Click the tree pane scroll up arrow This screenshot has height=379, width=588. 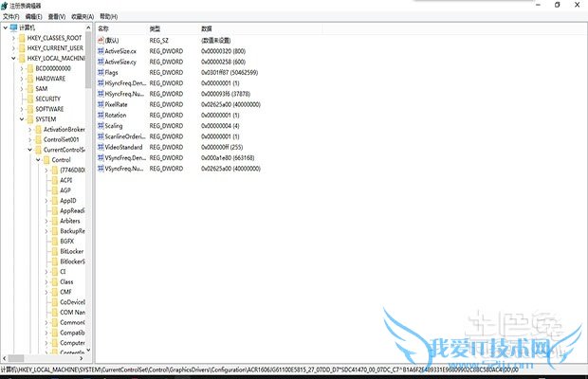tap(88, 27)
